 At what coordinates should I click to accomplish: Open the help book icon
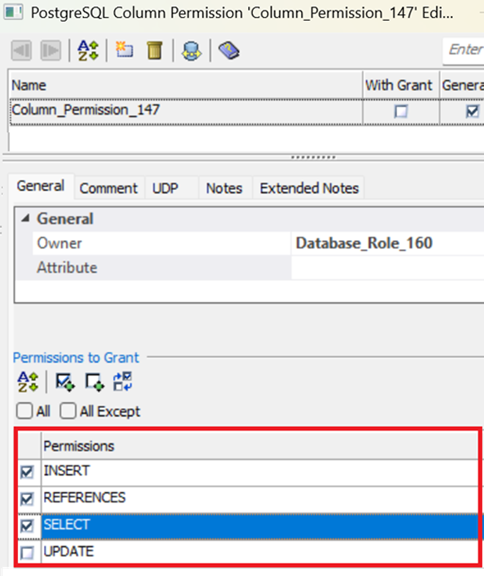pos(229,51)
